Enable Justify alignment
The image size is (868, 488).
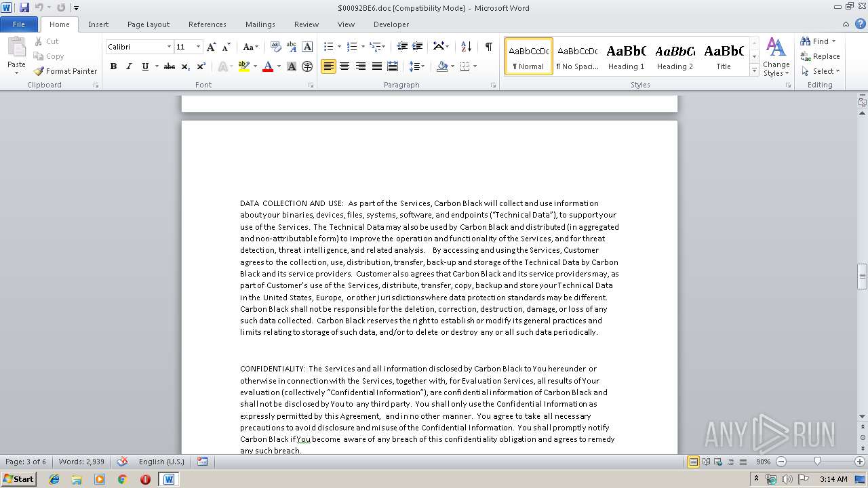pyautogui.click(x=376, y=66)
